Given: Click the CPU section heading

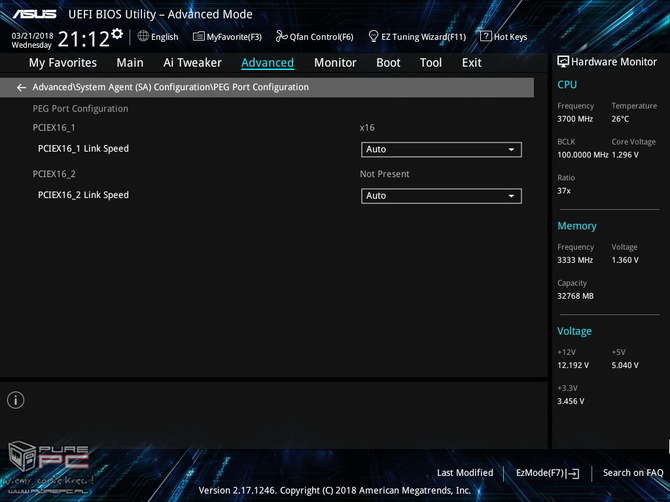Looking at the screenshot, I should point(567,85).
